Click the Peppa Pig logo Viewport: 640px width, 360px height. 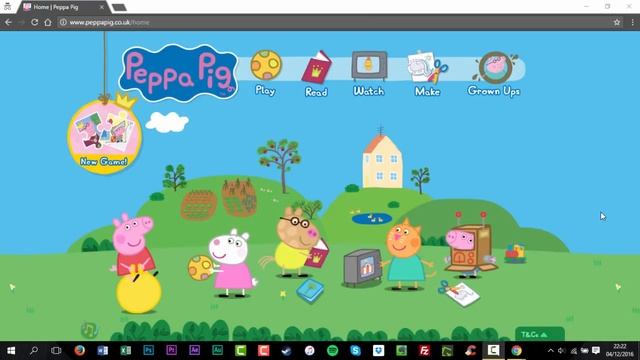(x=178, y=73)
